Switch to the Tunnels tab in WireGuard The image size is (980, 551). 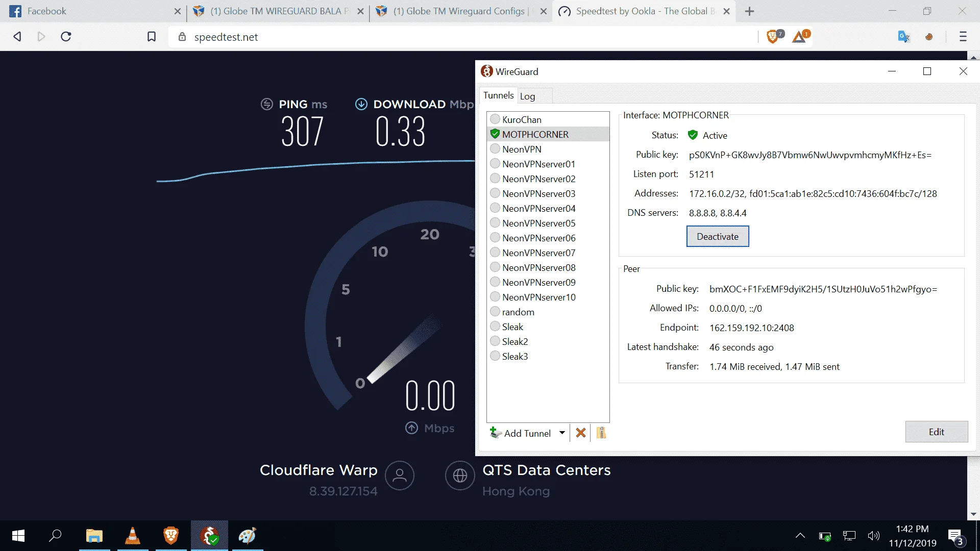(498, 95)
